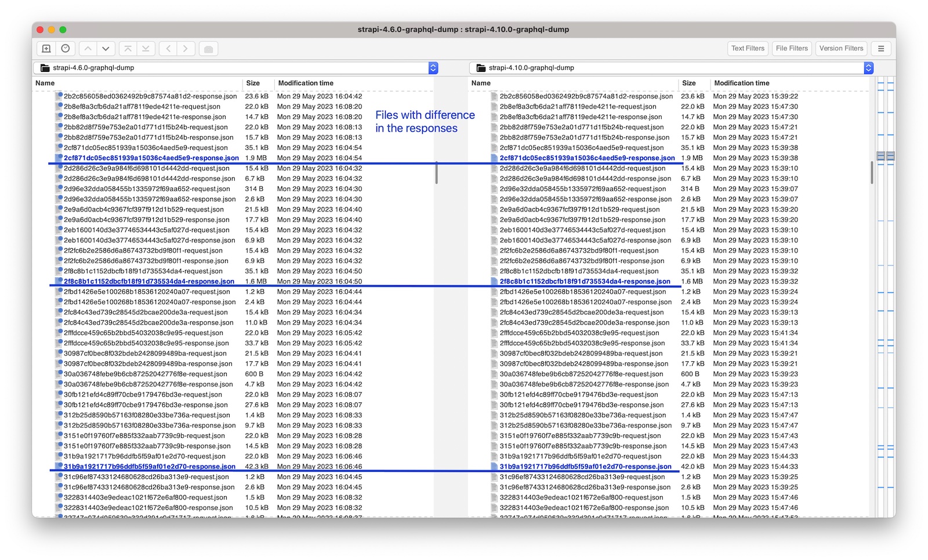Select left 2cf871dc05ec851939a15036c4aed5e9-response.json
The height and width of the screenshot is (560, 928).
pyautogui.click(x=151, y=158)
